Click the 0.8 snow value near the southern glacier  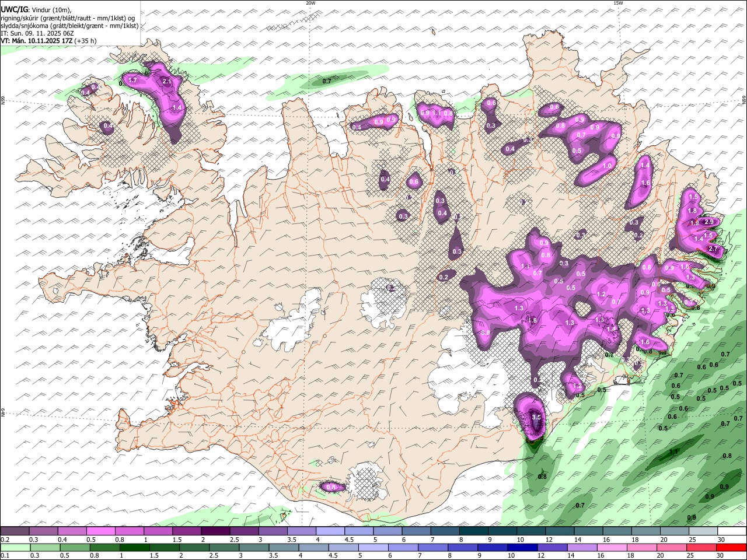coord(331,487)
